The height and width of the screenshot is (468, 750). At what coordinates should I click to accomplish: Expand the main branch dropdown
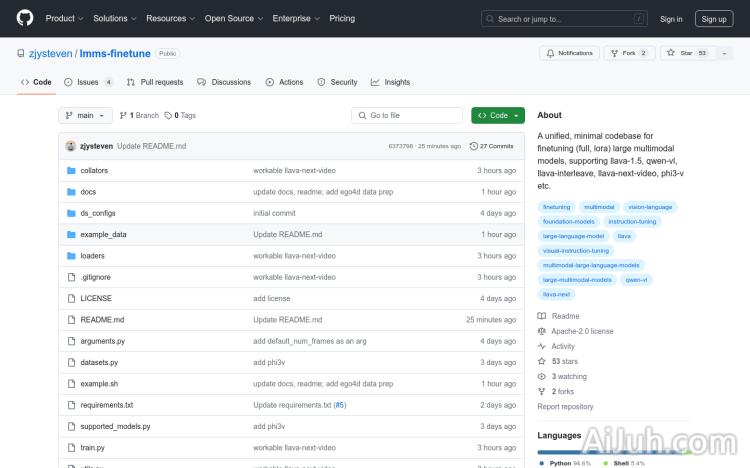point(85,115)
